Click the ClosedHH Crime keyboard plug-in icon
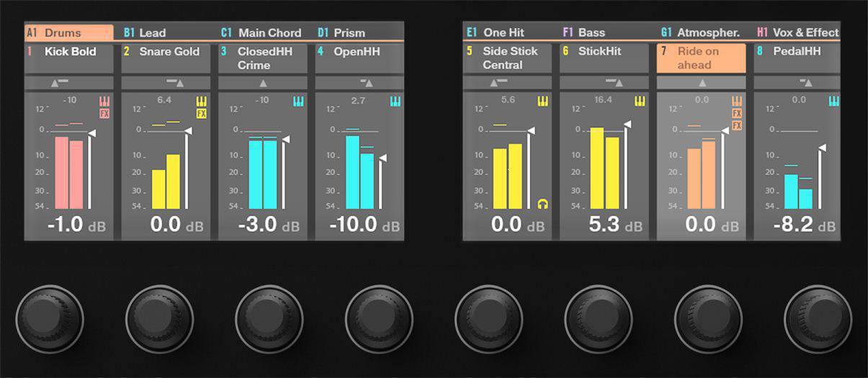 click(298, 102)
